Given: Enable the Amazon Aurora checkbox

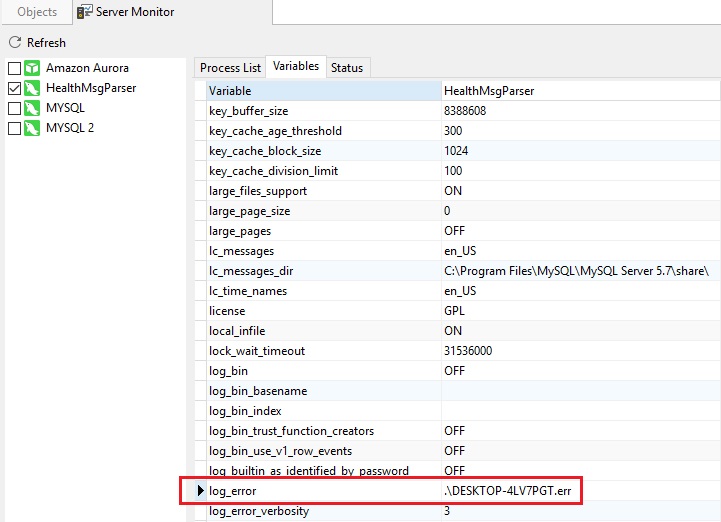Looking at the screenshot, I should coord(14,68).
